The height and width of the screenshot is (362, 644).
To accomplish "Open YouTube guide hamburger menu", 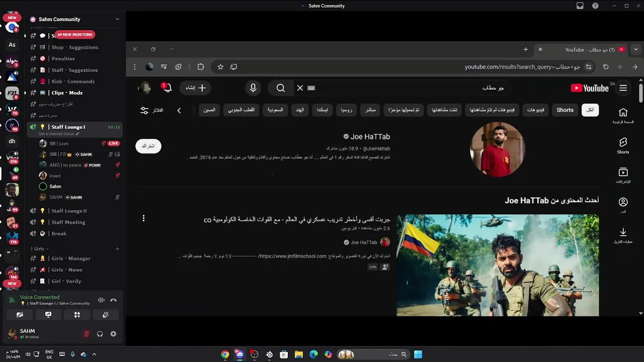I will coord(623,88).
